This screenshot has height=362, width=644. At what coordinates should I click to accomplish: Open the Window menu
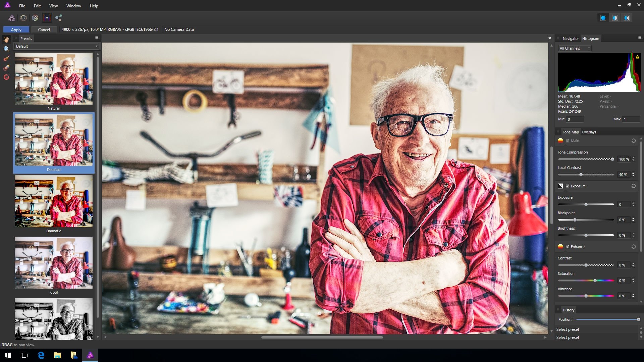coord(73,6)
